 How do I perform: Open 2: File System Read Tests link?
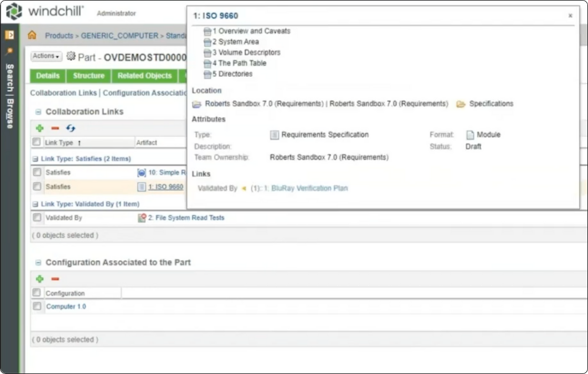186,218
